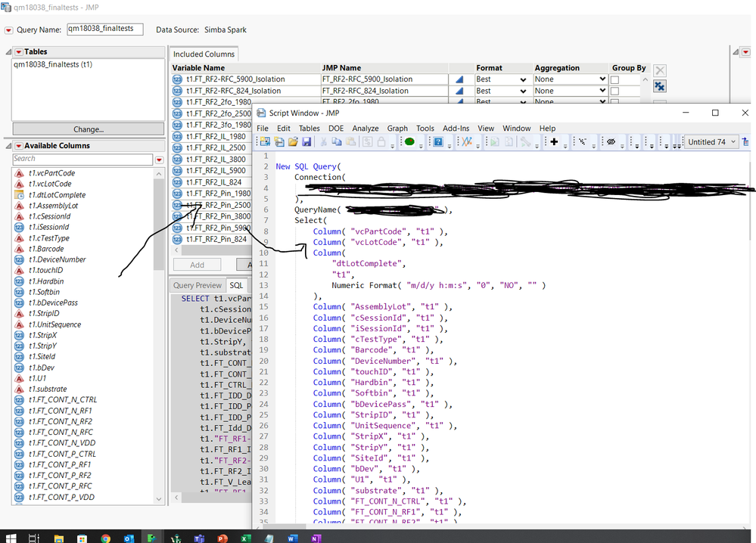Image resolution: width=756 pixels, height=543 pixels.
Task: Click the Available Columns search field
Action: (82, 159)
